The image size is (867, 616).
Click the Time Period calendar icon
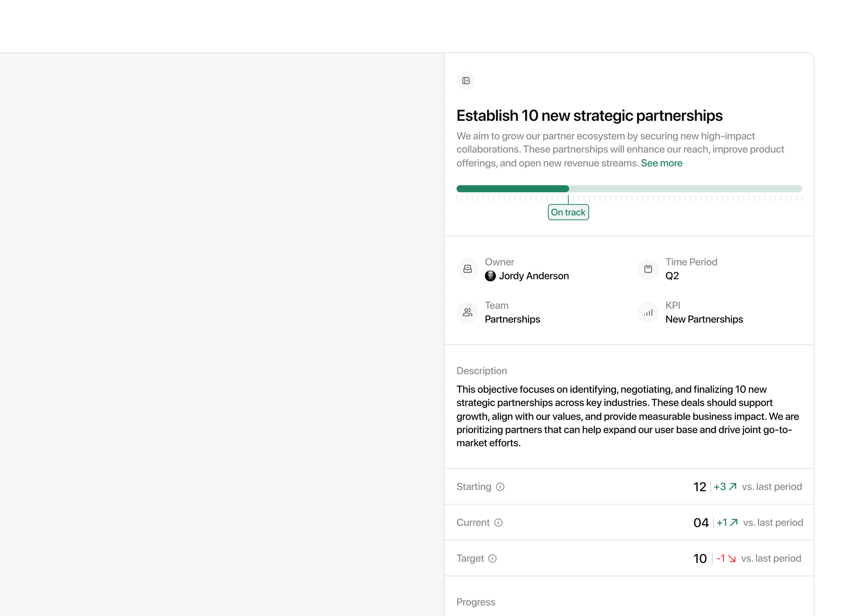pyautogui.click(x=648, y=269)
